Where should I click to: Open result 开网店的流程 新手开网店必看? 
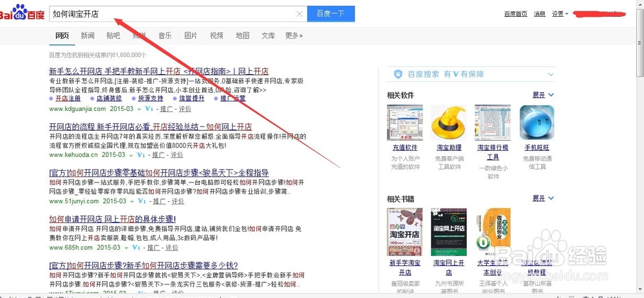[150, 126]
